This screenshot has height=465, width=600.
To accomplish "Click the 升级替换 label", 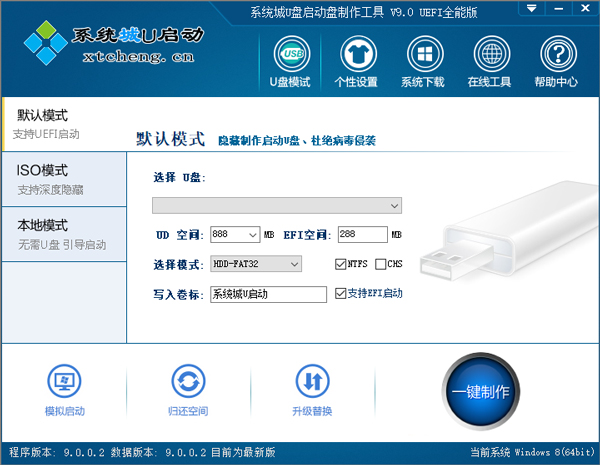I will pos(312,411).
